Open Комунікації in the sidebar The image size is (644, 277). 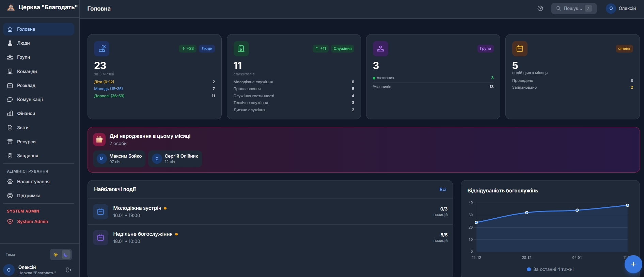tap(38, 99)
